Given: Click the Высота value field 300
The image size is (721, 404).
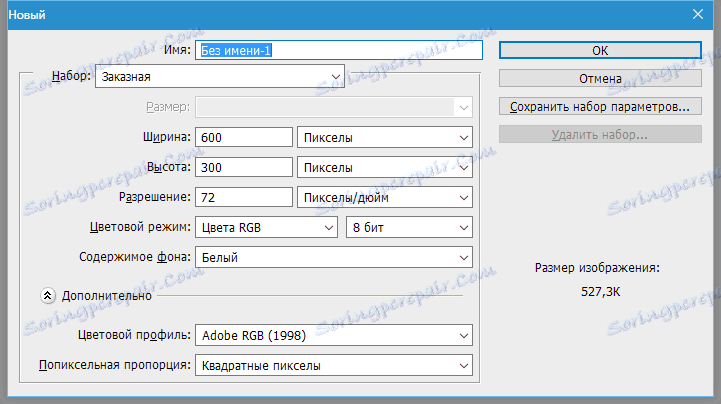Looking at the screenshot, I should (244, 167).
